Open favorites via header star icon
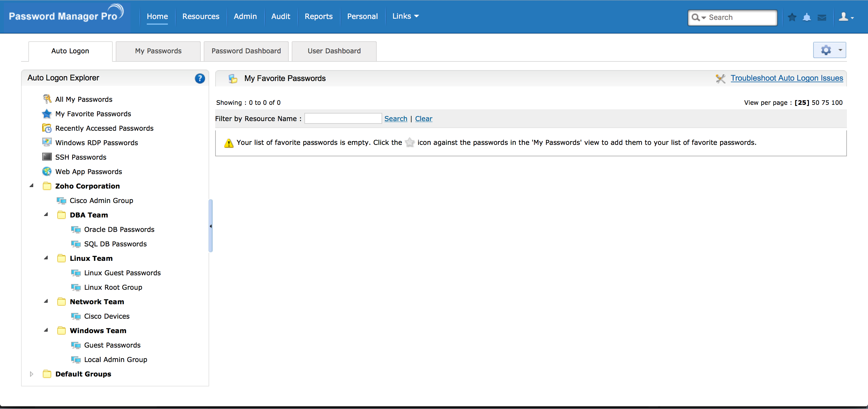Image resolution: width=868 pixels, height=409 pixels. tap(792, 17)
